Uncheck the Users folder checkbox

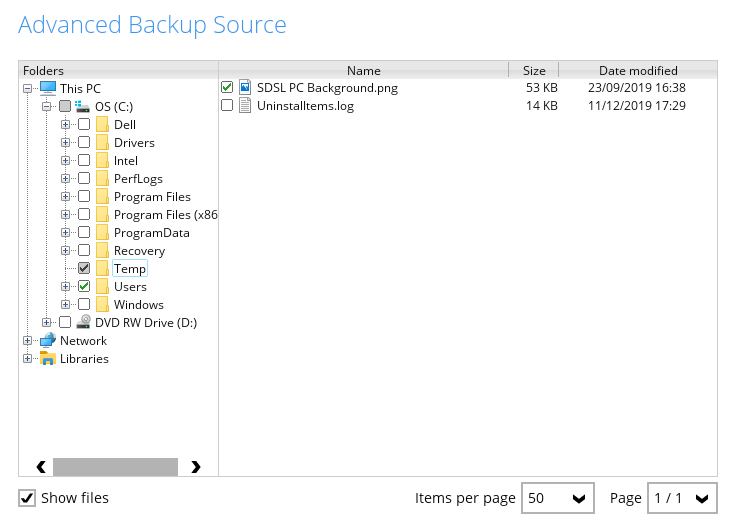pos(84,287)
